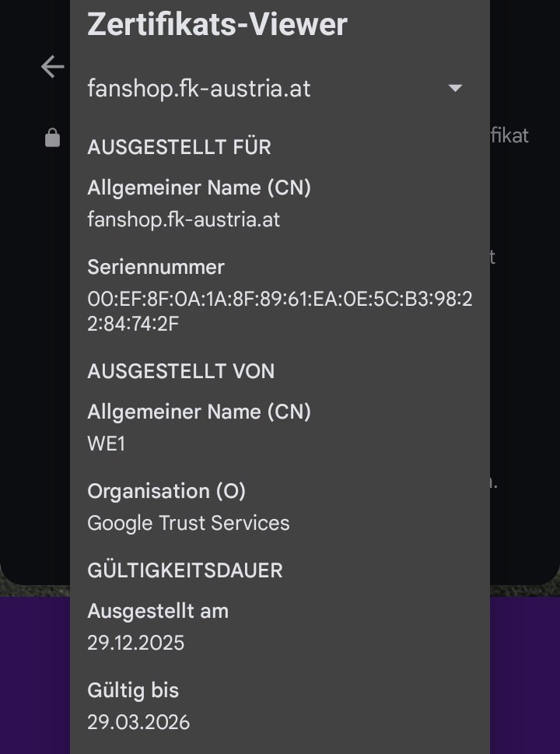
Task: Select the AUSGESTELLT FÜR section heading
Action: click(179, 148)
